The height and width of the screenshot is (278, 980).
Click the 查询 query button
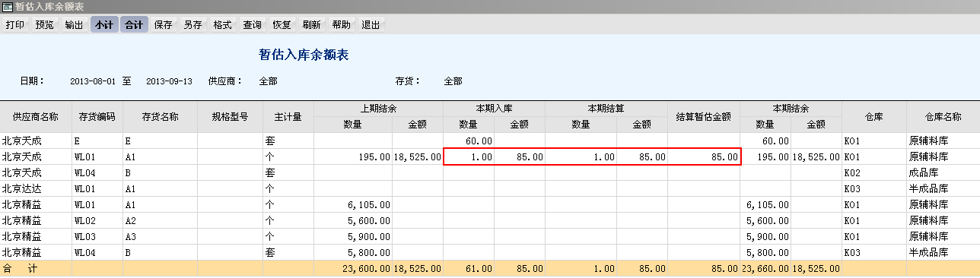point(253,24)
